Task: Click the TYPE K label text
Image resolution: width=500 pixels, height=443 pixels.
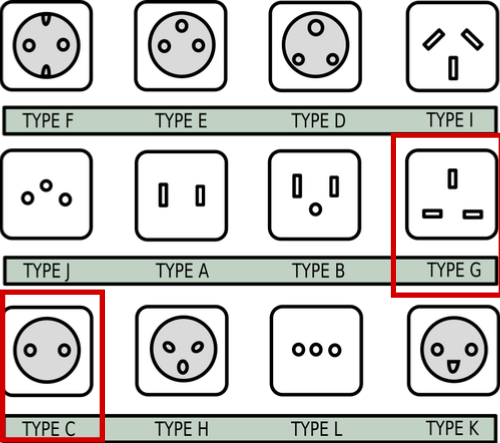Action: point(452,428)
